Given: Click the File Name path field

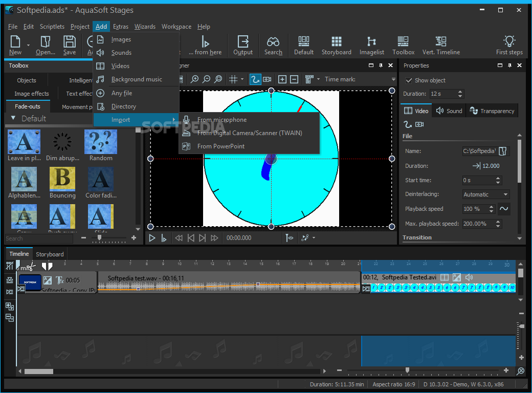Looking at the screenshot, I should pyautogui.click(x=479, y=151).
